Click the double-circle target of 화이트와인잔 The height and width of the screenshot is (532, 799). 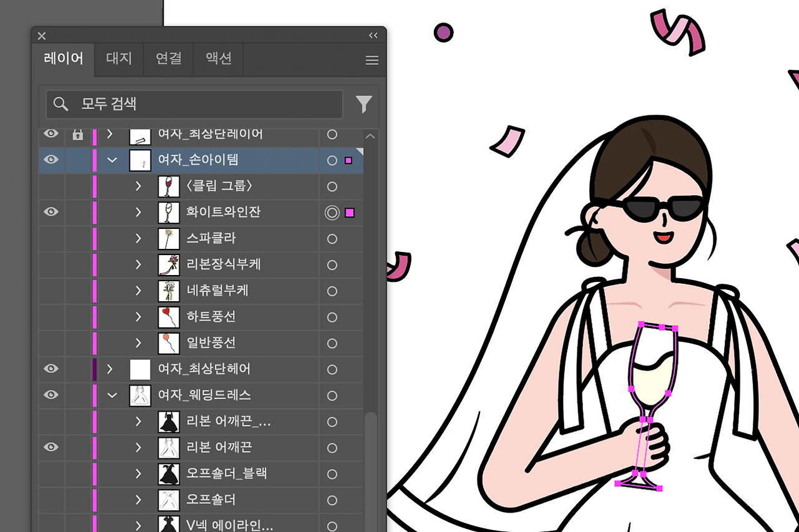click(x=331, y=212)
